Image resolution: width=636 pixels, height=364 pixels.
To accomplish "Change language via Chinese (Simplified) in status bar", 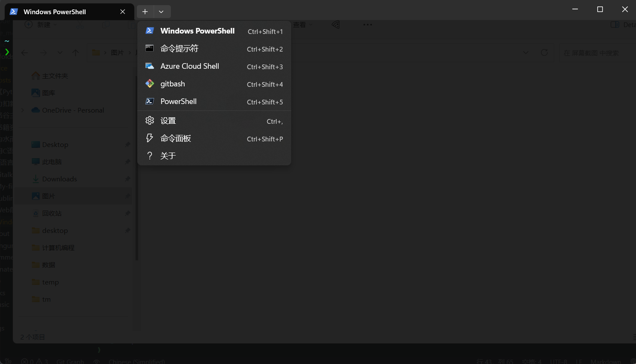I will coord(136,361).
